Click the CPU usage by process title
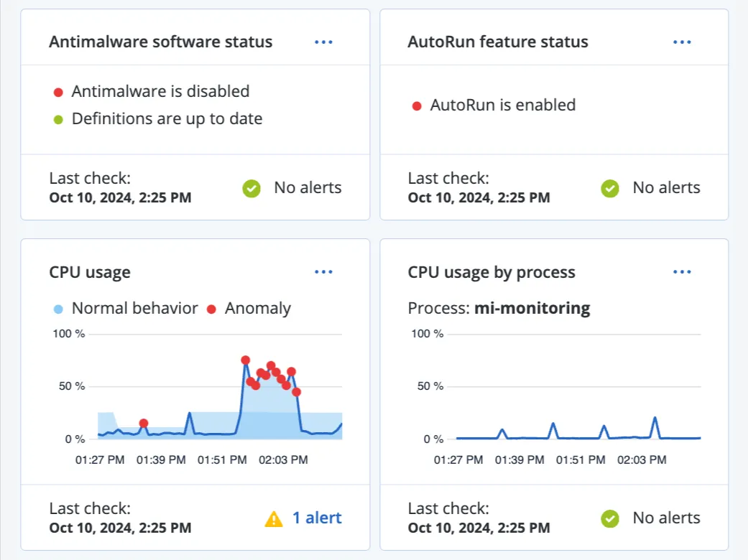Image resolution: width=748 pixels, height=560 pixels. pyautogui.click(x=491, y=272)
